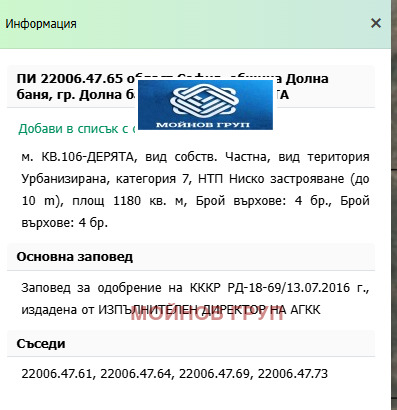This screenshot has height=410, width=397.
Task: Click the text 'Ниско застрояване'
Action: pyautogui.click(x=287, y=179)
